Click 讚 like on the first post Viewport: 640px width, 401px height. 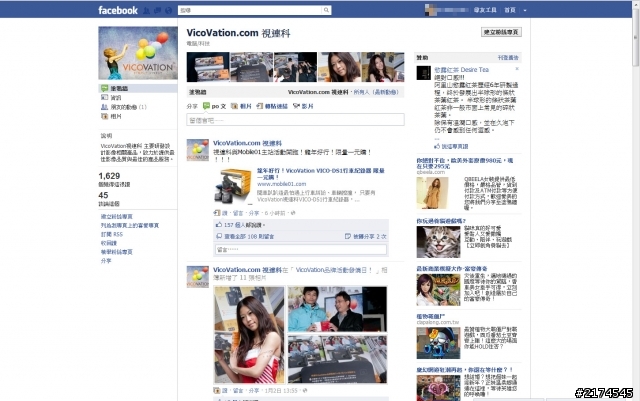224,213
